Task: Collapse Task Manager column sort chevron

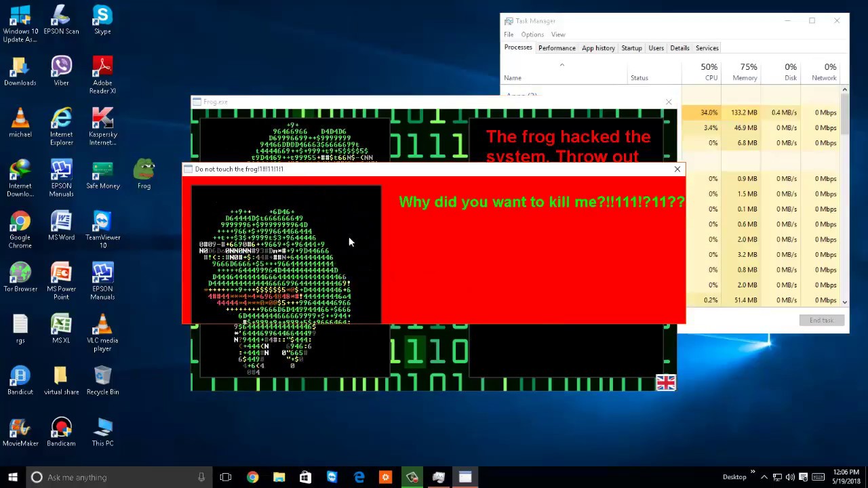Action: coord(561,65)
